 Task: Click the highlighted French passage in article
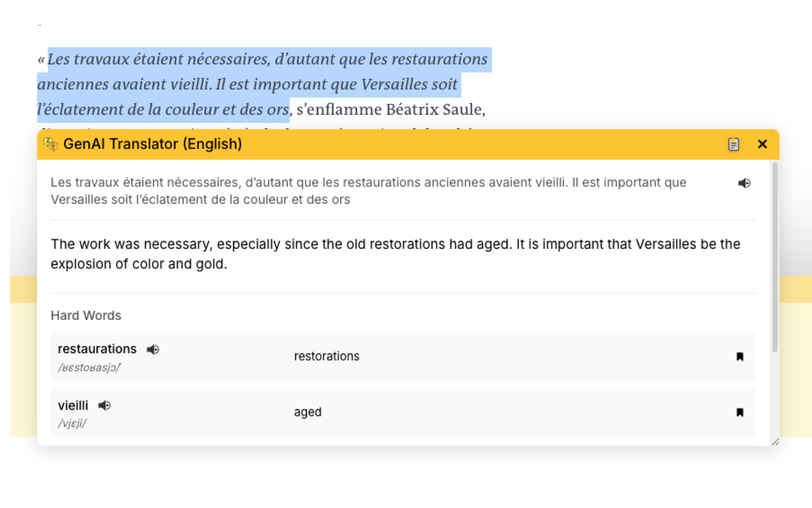tap(254, 84)
